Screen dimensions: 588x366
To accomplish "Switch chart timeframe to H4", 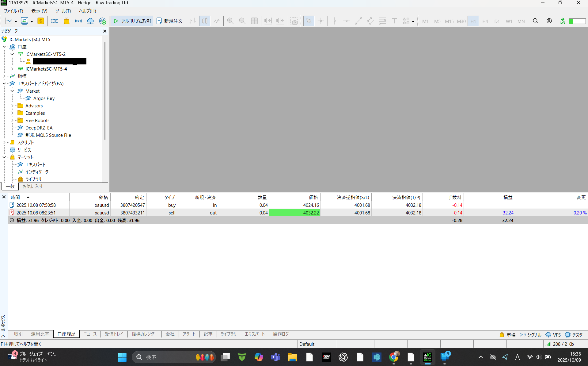I will [485, 21].
